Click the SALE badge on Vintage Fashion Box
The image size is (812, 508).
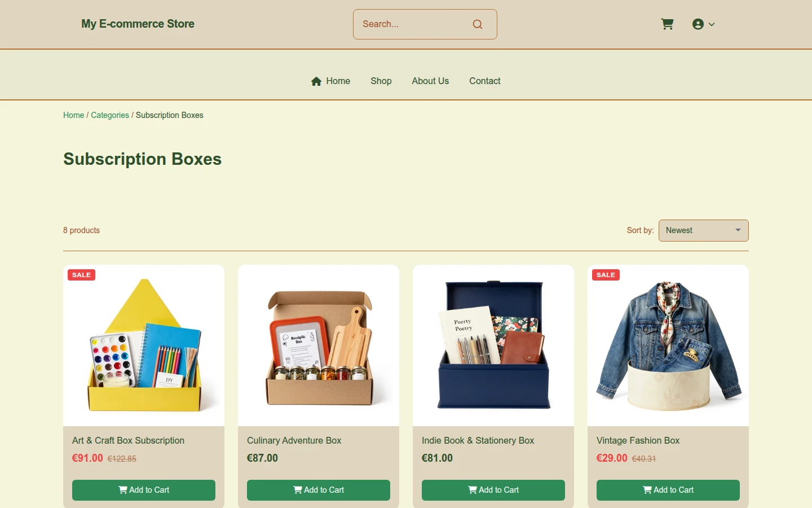[x=606, y=275]
